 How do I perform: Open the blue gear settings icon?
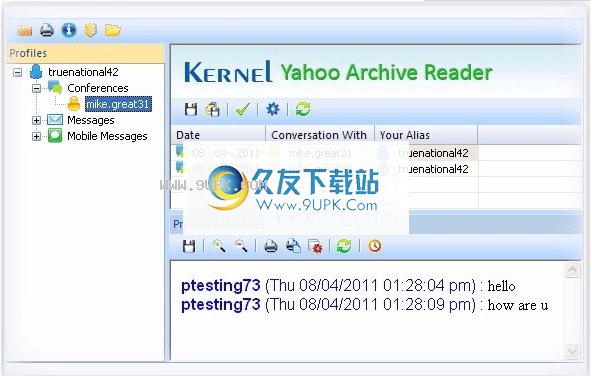pos(273,109)
